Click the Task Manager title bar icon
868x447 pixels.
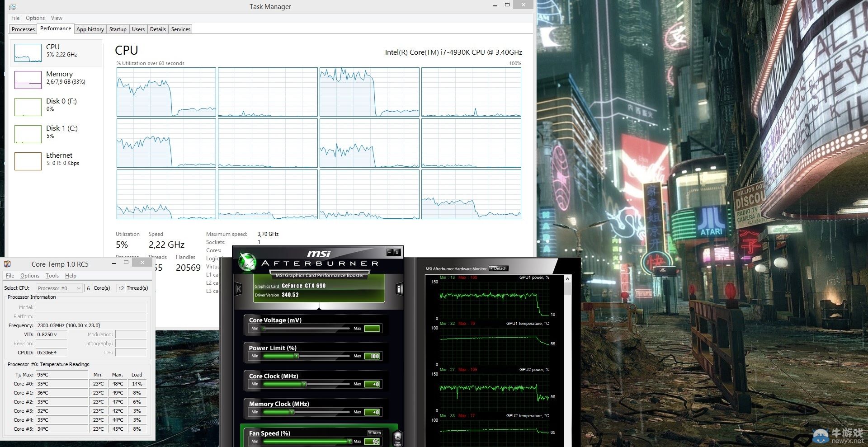[13, 7]
